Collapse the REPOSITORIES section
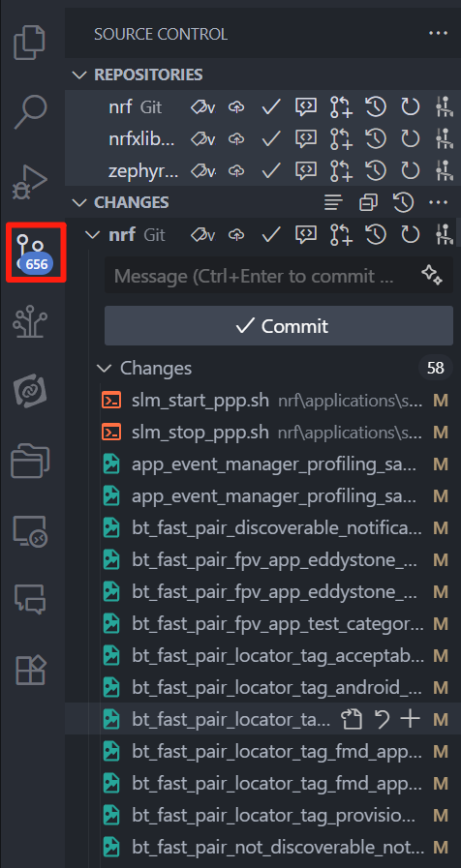 pyautogui.click(x=79, y=75)
